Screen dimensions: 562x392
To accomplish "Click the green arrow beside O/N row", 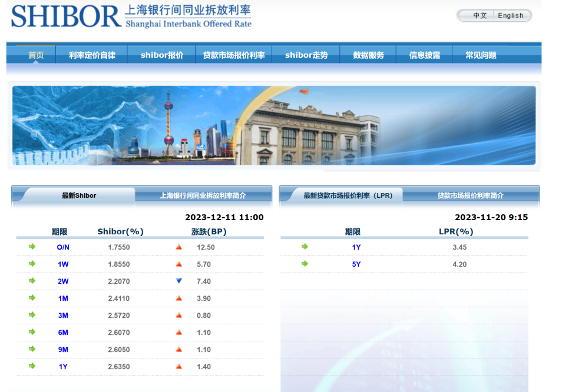I will (32, 247).
